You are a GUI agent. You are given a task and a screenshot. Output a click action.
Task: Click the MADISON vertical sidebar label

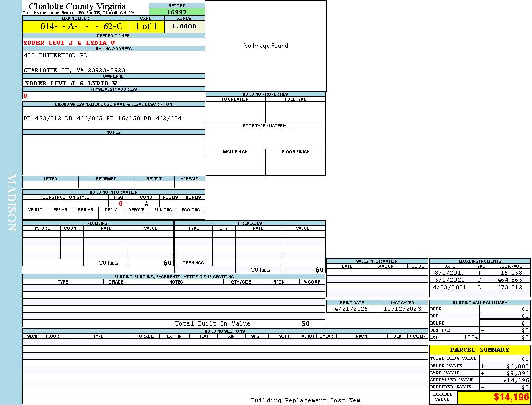[11, 202]
